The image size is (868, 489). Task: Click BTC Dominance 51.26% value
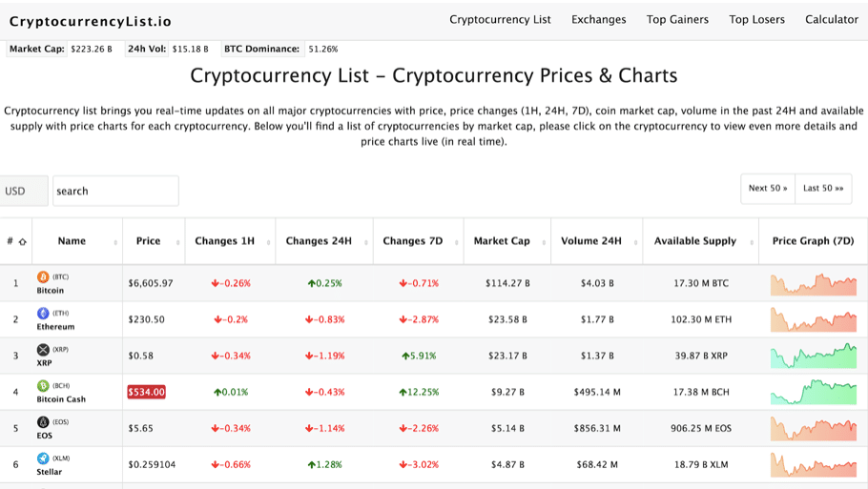(x=322, y=50)
